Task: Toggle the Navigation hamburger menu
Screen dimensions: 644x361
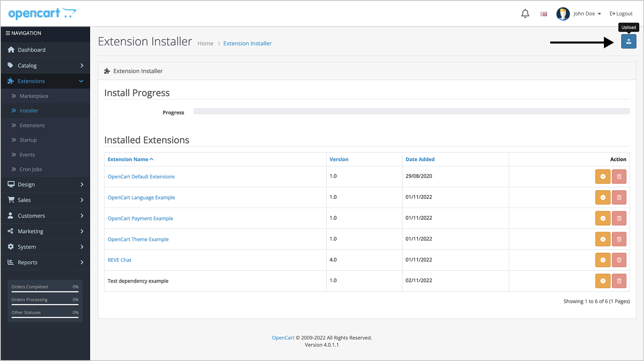Action: pyautogui.click(x=8, y=33)
